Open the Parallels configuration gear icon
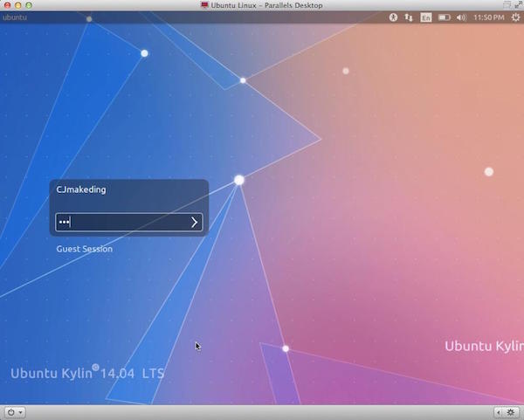 click(x=511, y=413)
